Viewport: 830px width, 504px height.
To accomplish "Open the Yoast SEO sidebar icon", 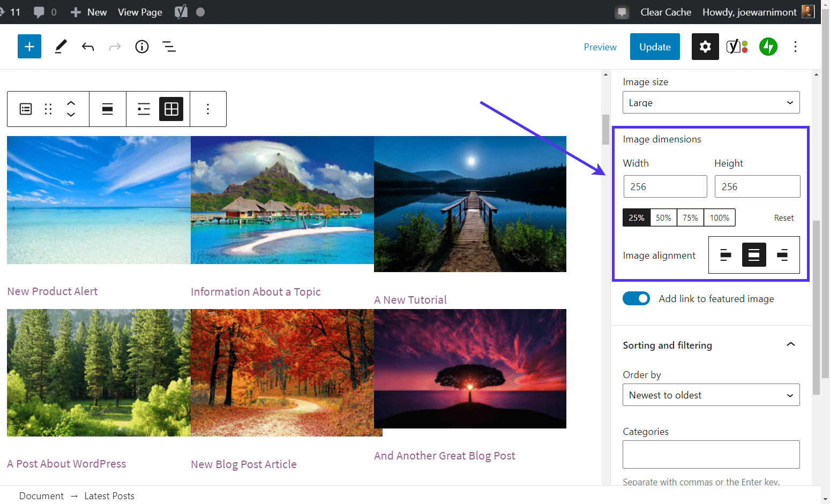I will pos(737,47).
